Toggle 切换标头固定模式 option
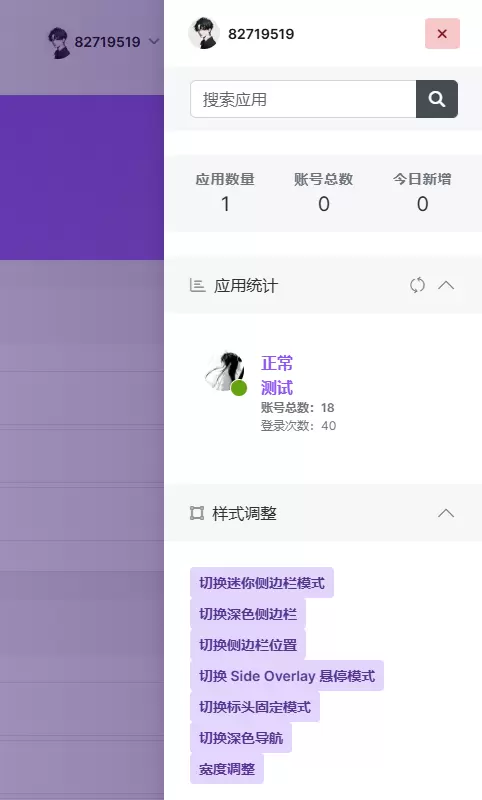This screenshot has height=800, width=482. tap(255, 707)
